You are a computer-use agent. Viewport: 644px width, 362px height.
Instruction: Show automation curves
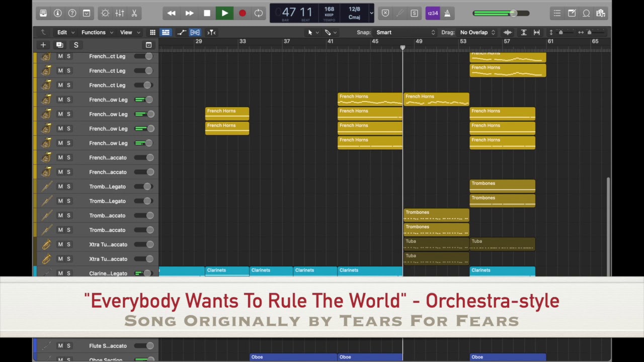[182, 32]
